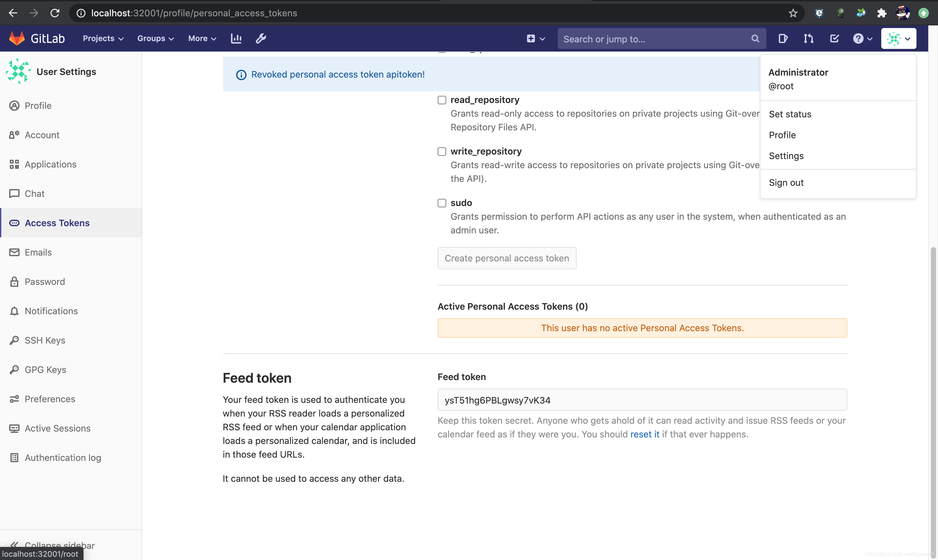Open Chat settings in sidebar
This screenshot has height=560, width=938.
(x=71, y=194)
